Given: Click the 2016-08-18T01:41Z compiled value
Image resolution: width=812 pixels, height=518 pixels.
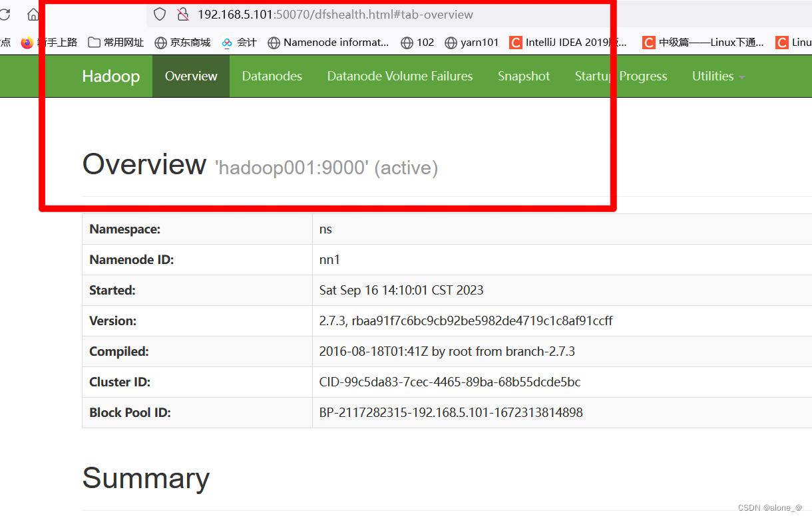Looking at the screenshot, I should point(447,352).
